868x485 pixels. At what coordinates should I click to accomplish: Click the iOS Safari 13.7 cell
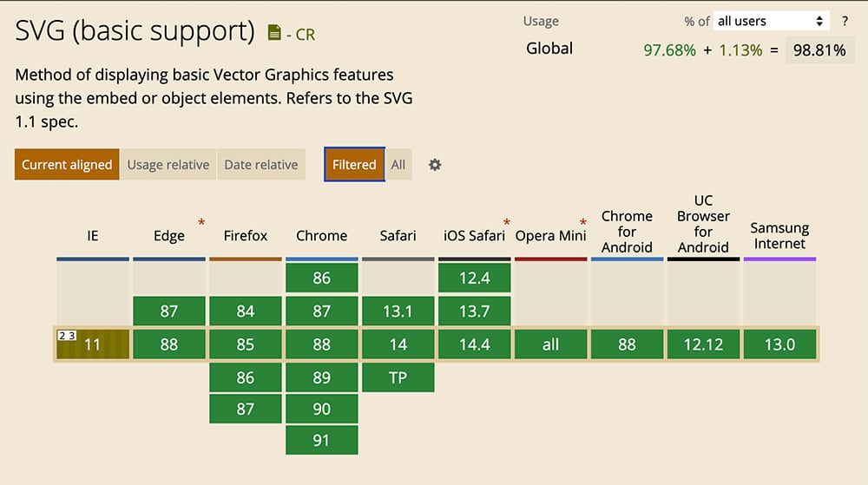pyautogui.click(x=475, y=311)
